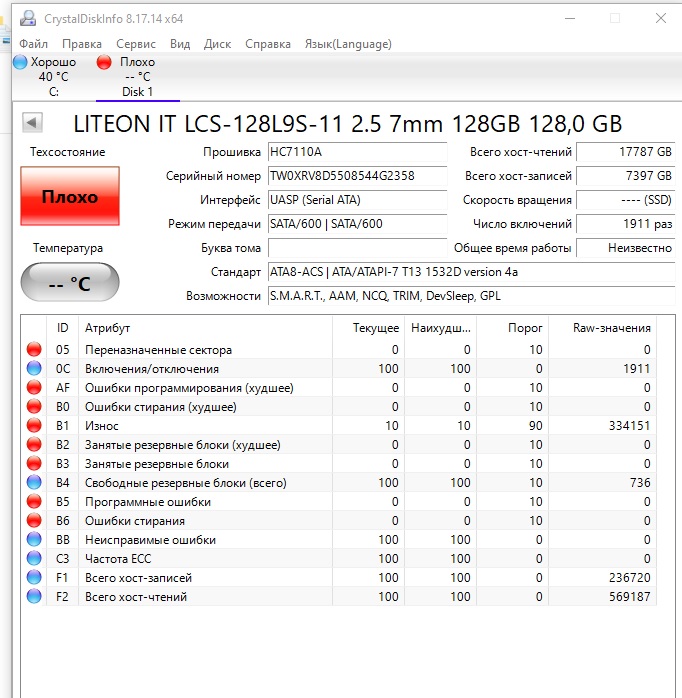
Task: Click the Атрибут column header
Action: tap(205, 328)
